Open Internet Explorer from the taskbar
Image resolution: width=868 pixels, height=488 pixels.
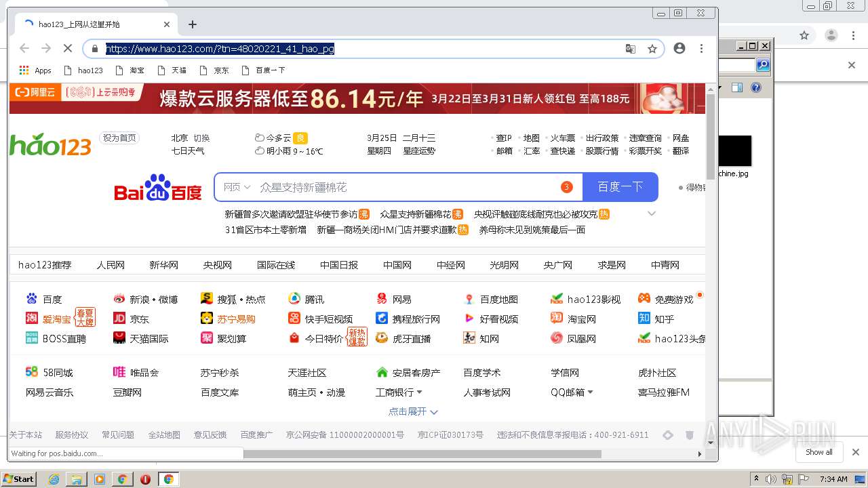(54, 479)
